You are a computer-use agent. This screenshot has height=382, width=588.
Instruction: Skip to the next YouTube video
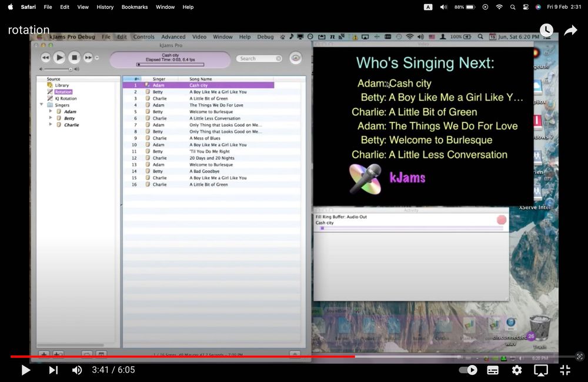pyautogui.click(x=54, y=370)
